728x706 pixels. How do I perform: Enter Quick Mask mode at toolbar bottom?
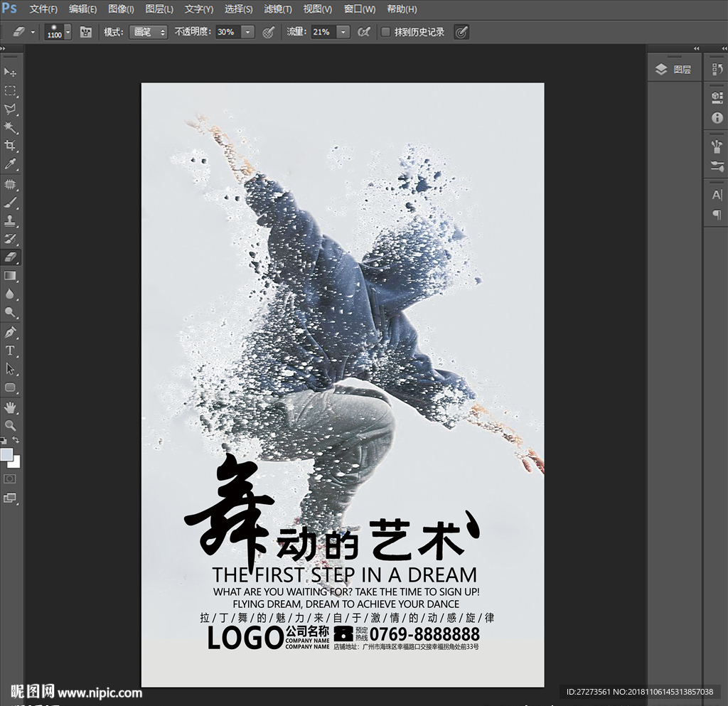pos(10,478)
